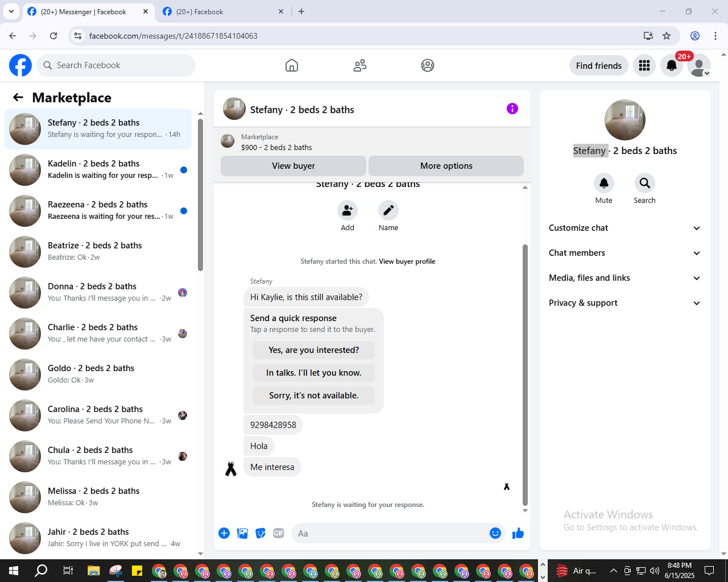Go to the Home feed icon
Viewport: 728px width, 582px height.
292,65
